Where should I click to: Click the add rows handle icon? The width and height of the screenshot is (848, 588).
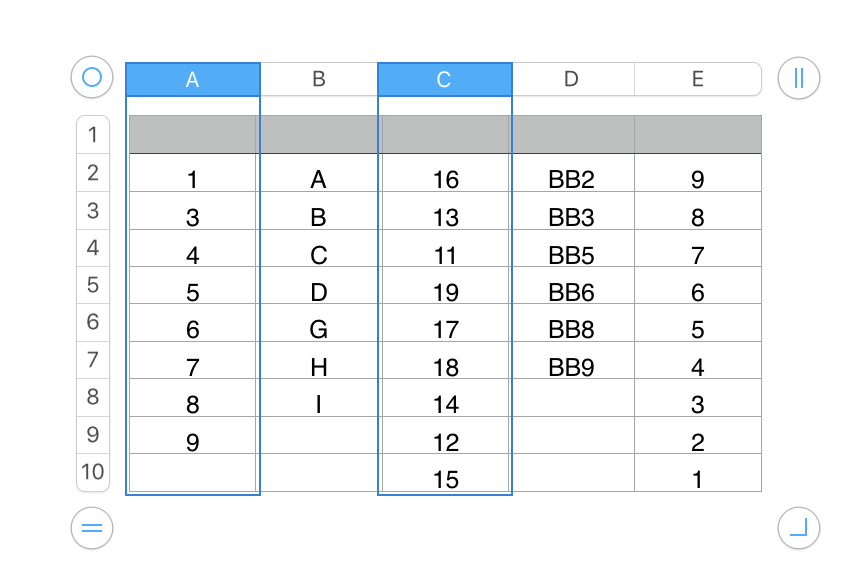pyautogui.click(x=92, y=528)
